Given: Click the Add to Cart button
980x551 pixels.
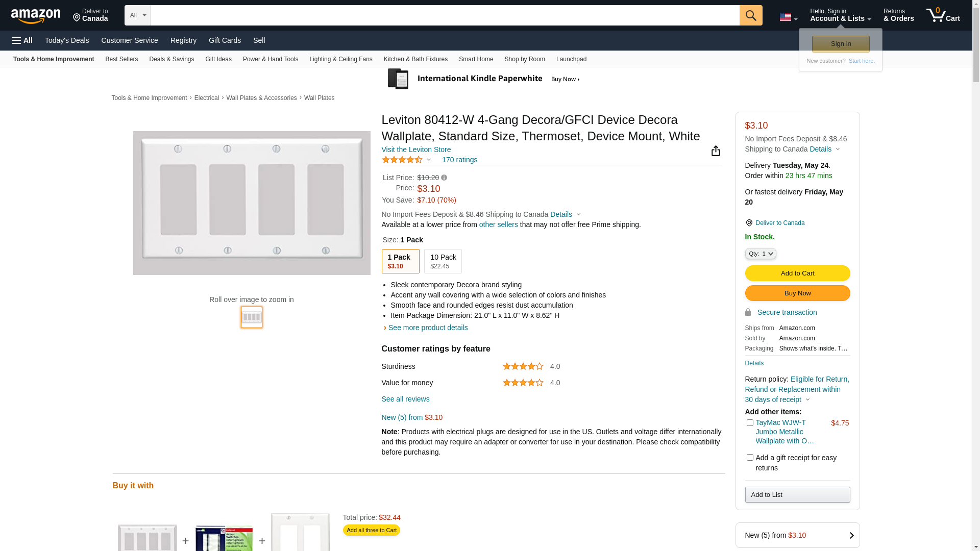Looking at the screenshot, I should point(797,273).
